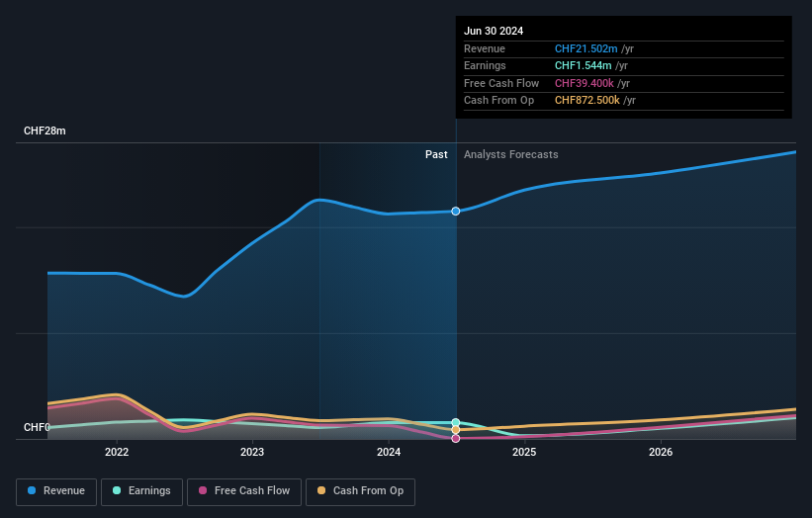Screen dimensions: 812x518
Task: Click the teal Earnings legend dot
Action: pos(117,490)
